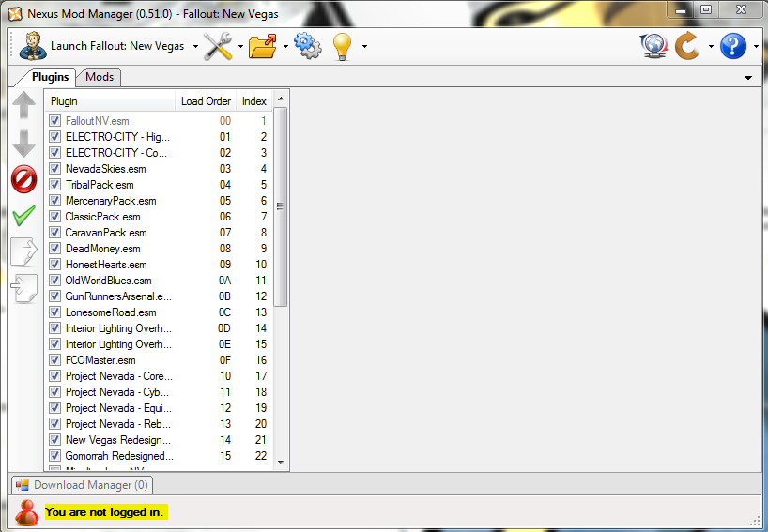
Task: Enable all plugins with the green checkmark
Action: click(x=23, y=216)
